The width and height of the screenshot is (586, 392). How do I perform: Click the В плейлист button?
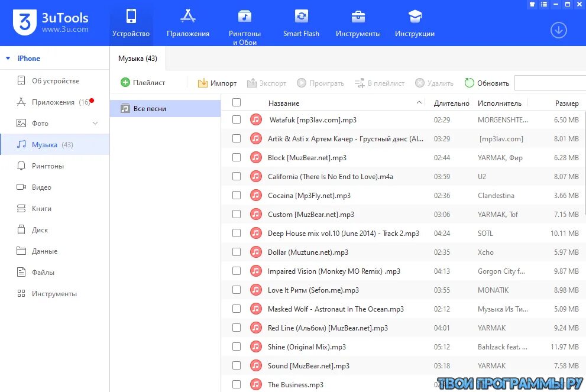(379, 83)
